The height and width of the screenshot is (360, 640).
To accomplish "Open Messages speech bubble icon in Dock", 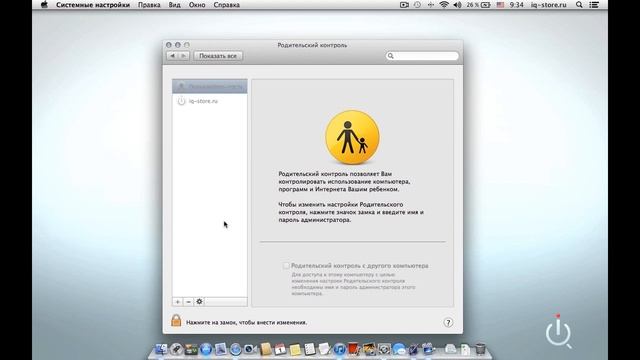I will point(399,349).
